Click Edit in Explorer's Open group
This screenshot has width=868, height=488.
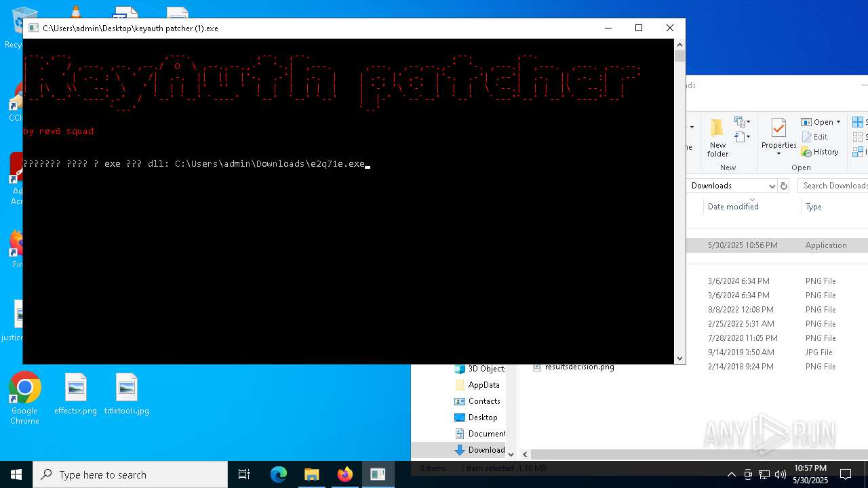point(814,137)
